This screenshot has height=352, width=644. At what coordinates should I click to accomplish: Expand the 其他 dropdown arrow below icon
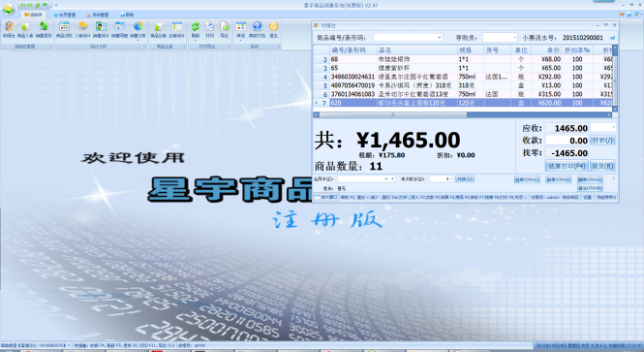point(241,40)
